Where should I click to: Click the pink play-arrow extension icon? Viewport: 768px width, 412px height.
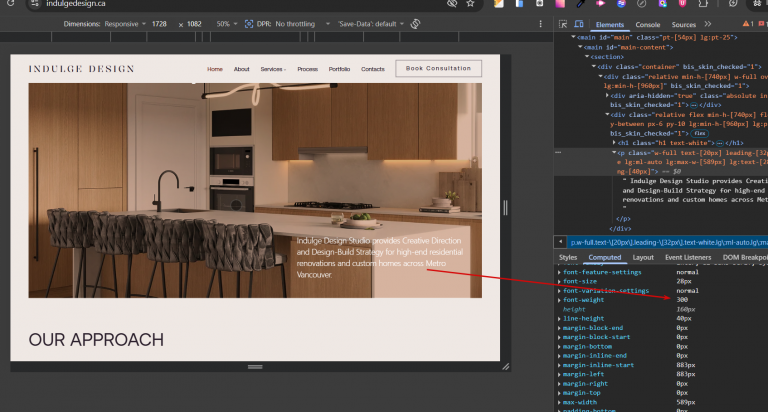point(600,3)
